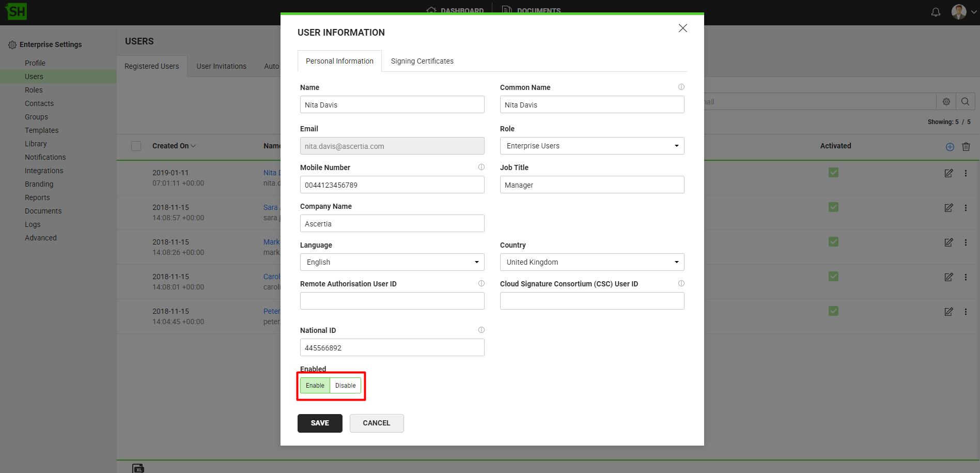Open the User Invitations tab
This screenshot has width=980, height=473.
point(221,66)
